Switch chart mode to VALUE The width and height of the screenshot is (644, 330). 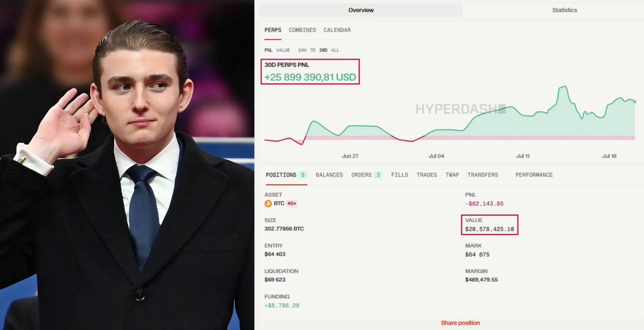(283, 50)
